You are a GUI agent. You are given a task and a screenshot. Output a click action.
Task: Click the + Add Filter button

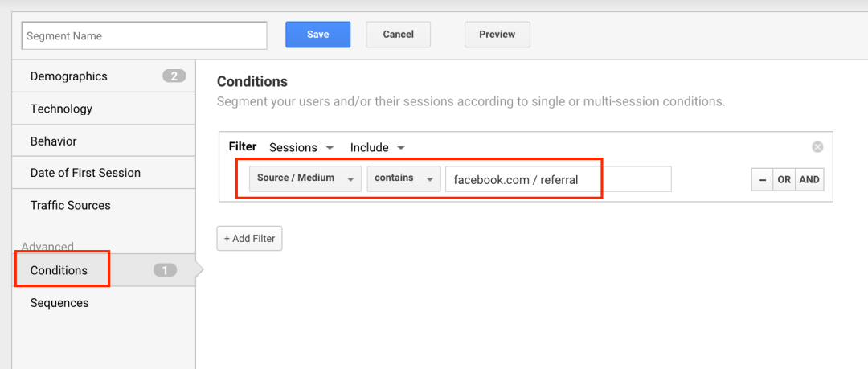click(250, 239)
